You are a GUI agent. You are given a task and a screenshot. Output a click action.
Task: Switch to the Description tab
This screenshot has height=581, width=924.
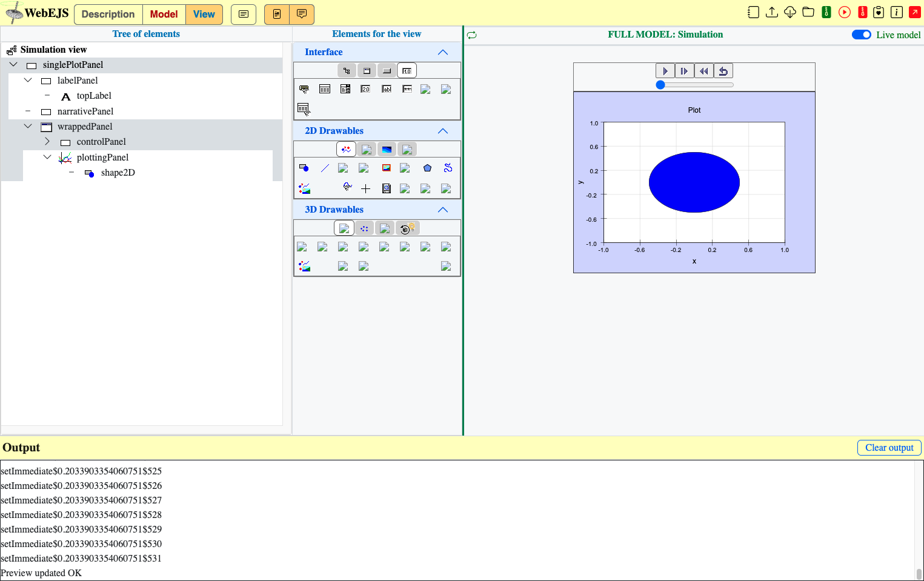tap(108, 14)
